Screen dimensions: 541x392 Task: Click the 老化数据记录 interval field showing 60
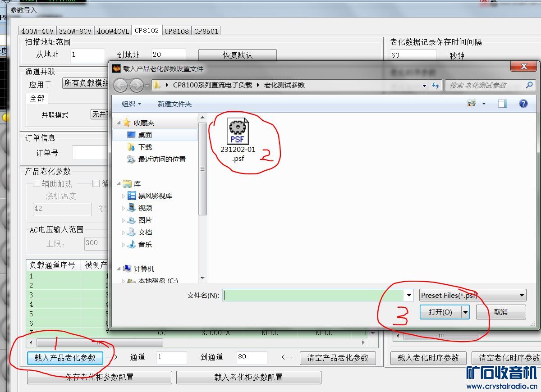click(x=413, y=55)
